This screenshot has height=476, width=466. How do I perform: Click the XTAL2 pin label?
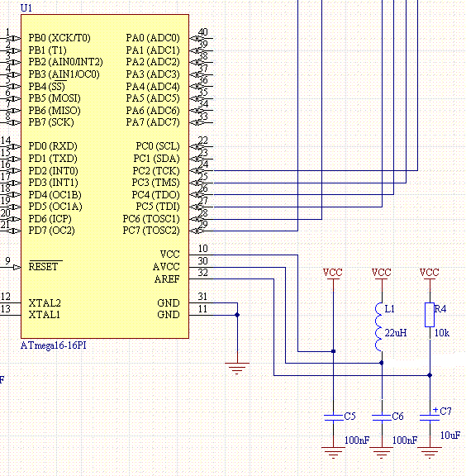[45, 303]
